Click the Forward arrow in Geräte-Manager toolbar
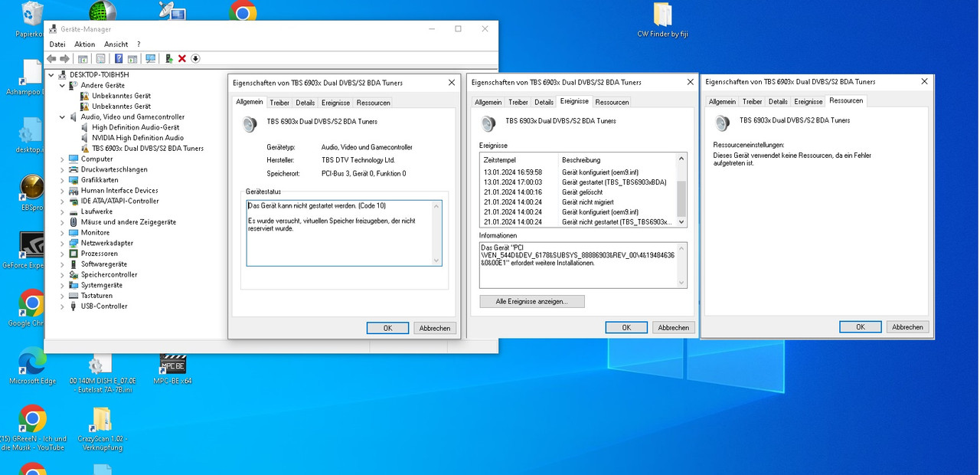Screen dimensions: 980x475 [x=64, y=59]
